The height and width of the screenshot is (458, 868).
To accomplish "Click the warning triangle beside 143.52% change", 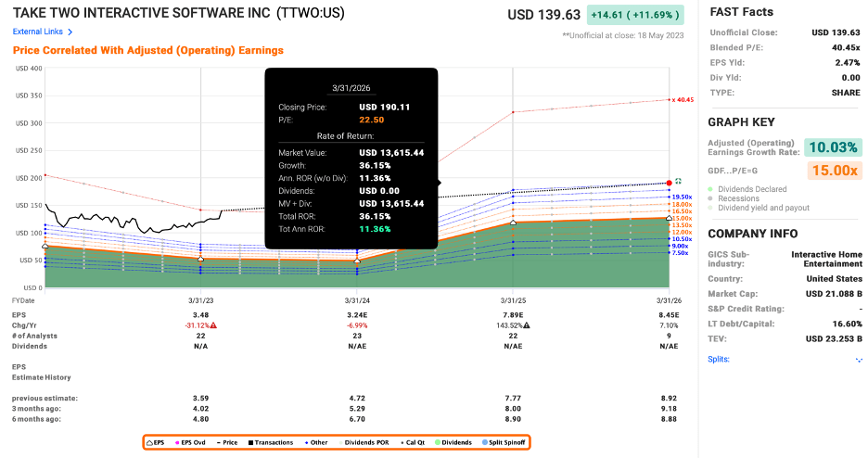I will click(527, 325).
